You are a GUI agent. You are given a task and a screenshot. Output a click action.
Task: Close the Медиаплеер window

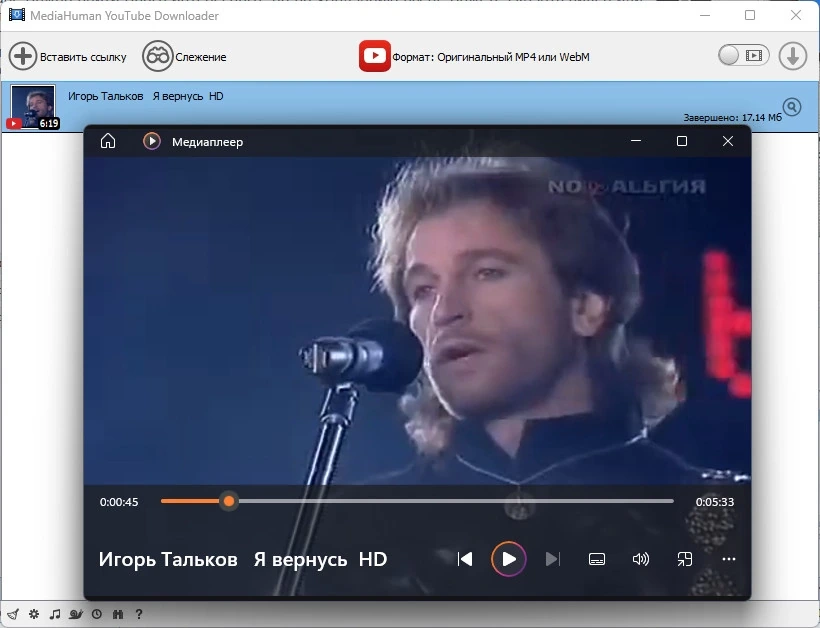click(728, 141)
